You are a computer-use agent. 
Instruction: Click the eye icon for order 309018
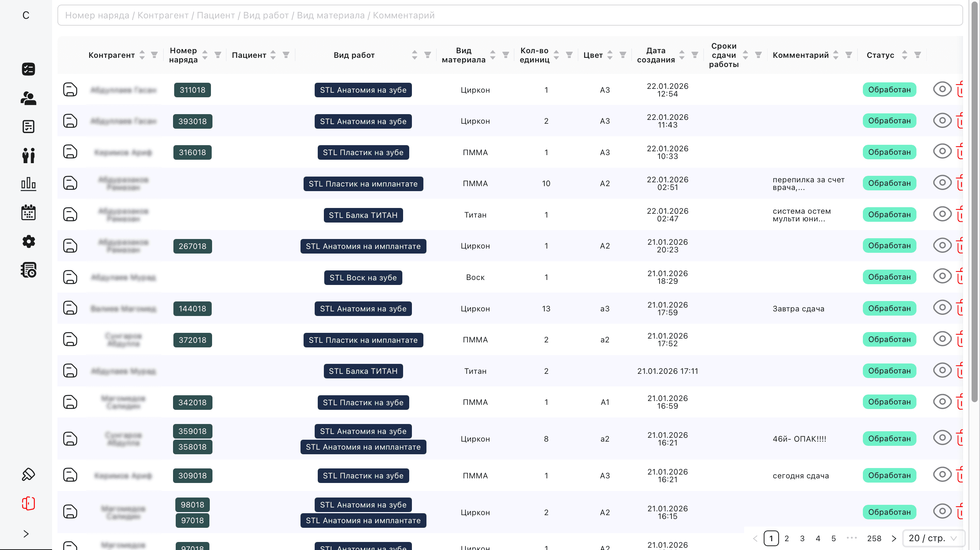[x=942, y=475]
